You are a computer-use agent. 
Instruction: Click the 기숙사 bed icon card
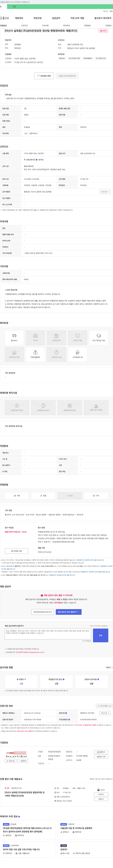coord(35,338)
